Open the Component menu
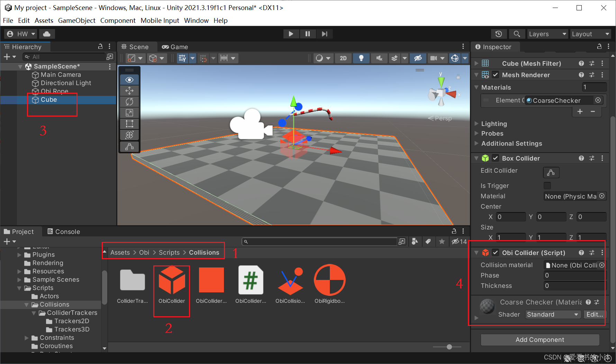The image size is (616, 364). pyautogui.click(x=118, y=20)
